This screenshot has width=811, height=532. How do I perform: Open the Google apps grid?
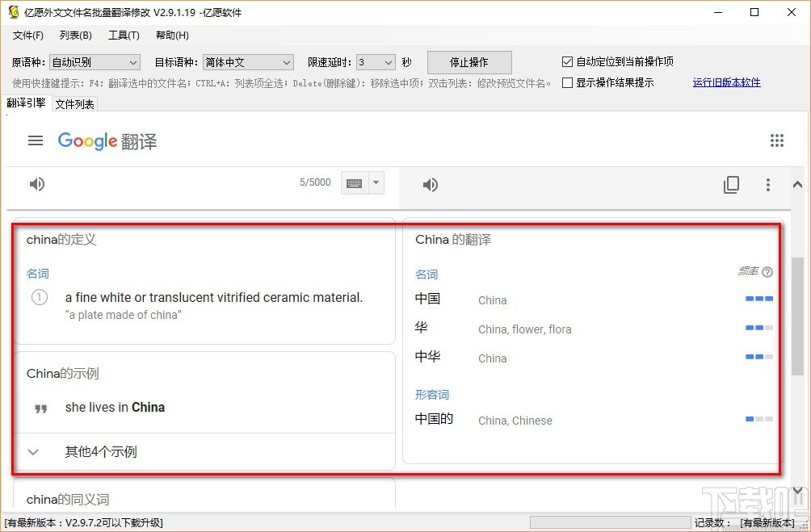coord(777,140)
